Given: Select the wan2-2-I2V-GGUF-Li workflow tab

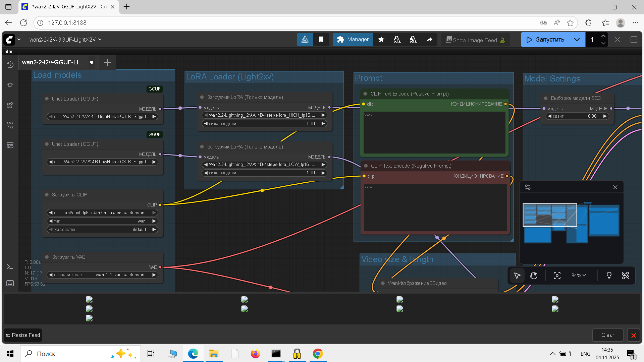Looking at the screenshot, I should click(x=54, y=62).
